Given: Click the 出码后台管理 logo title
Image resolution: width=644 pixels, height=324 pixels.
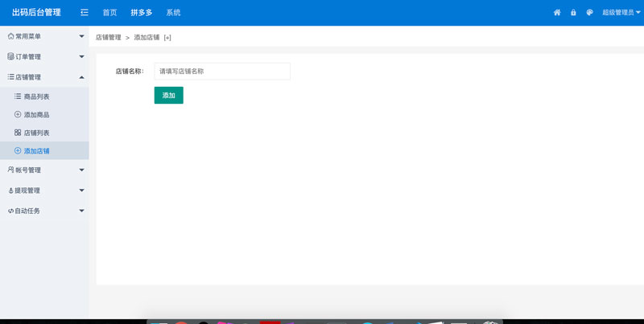Looking at the screenshot, I should coord(36,12).
